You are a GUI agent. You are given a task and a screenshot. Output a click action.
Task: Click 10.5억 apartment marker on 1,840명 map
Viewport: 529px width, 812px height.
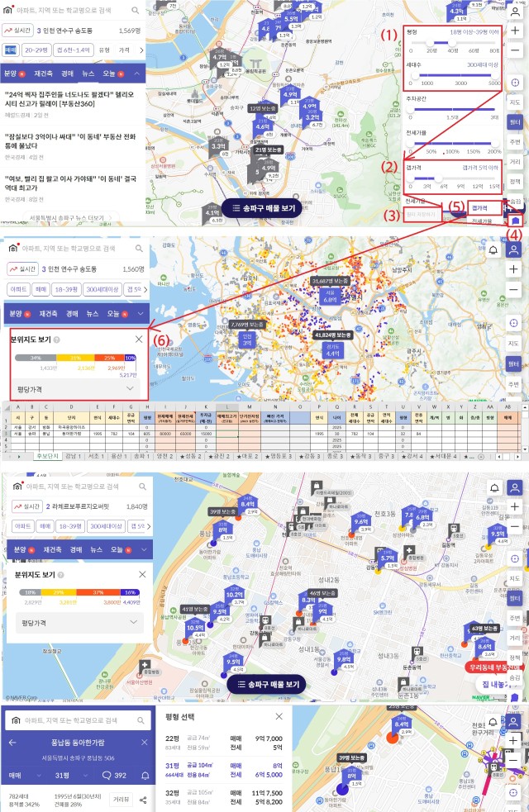point(195,628)
